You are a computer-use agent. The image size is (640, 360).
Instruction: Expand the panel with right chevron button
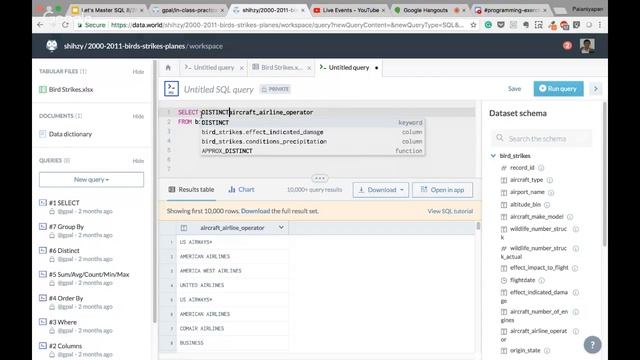(596, 89)
